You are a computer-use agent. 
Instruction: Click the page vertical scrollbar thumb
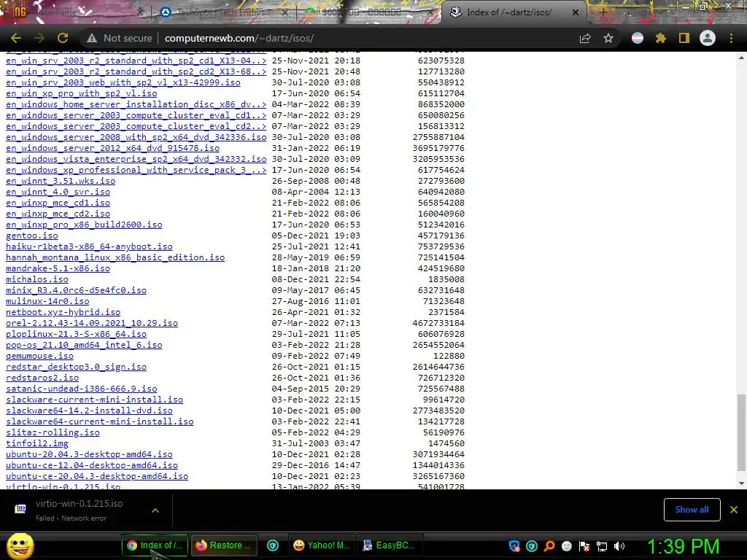pos(741,432)
